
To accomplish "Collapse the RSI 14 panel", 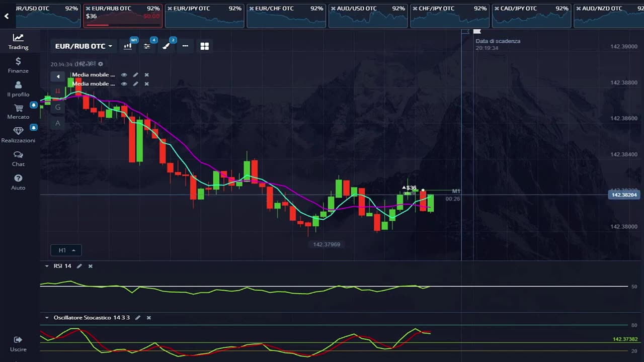I will 47,266.
